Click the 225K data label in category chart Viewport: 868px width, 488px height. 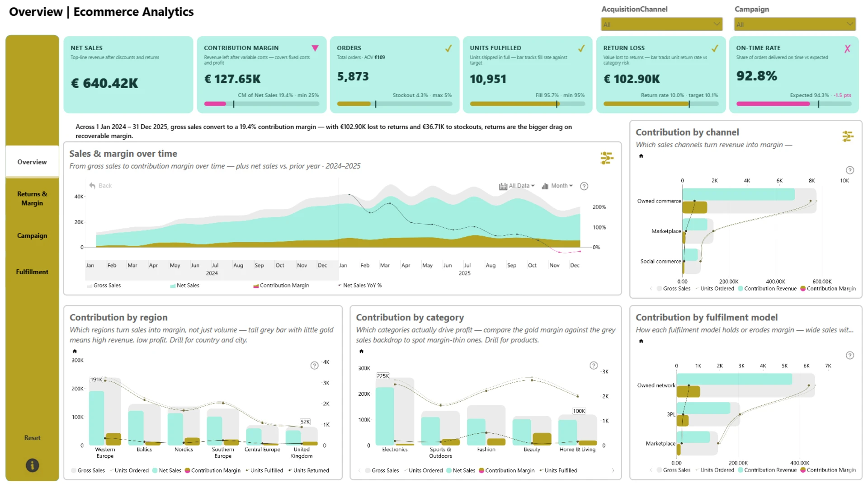382,375
